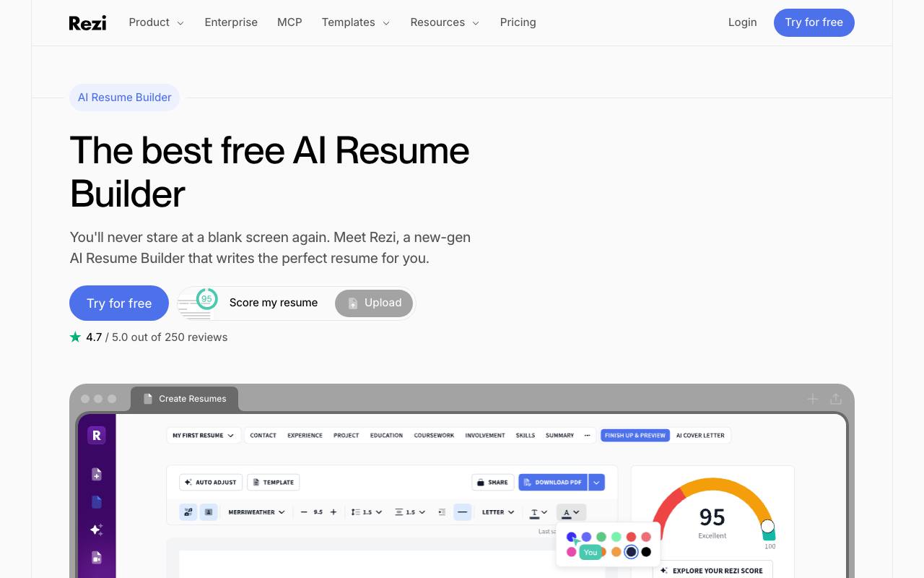Switch to the Project section tab
The height and width of the screenshot is (578, 924).
[x=346, y=436]
